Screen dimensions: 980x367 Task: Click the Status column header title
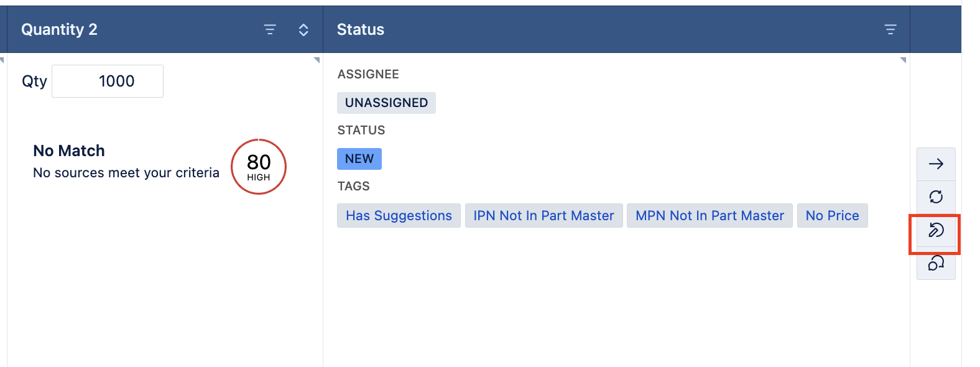[361, 30]
